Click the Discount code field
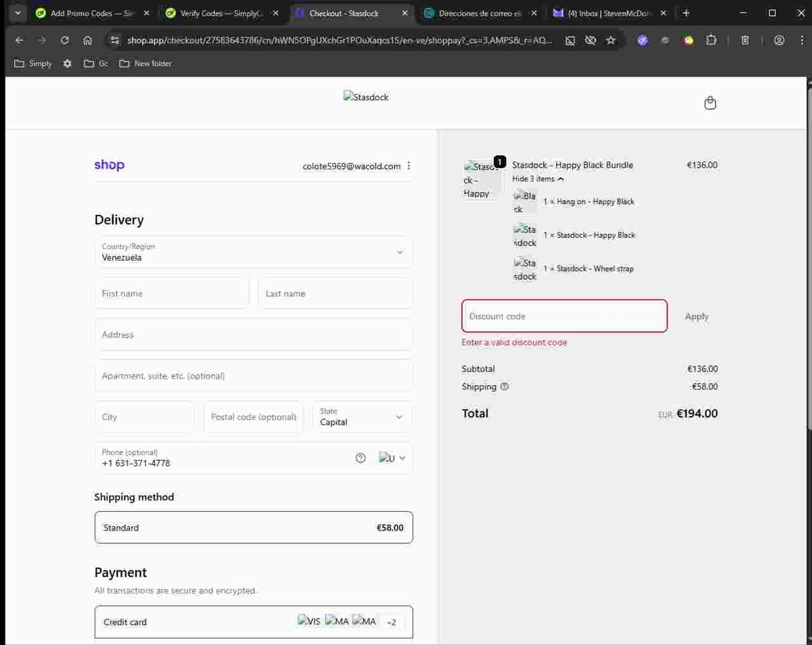This screenshot has width=812, height=645. 564,316
